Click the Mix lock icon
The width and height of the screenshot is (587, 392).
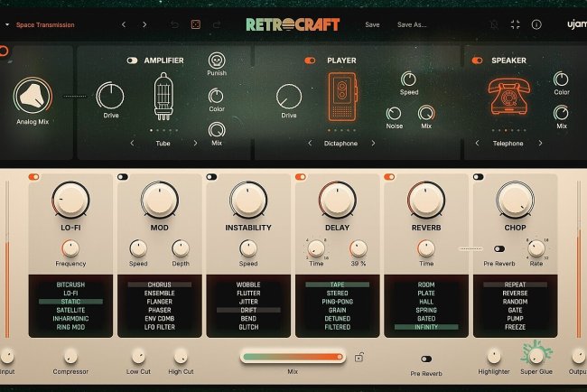pos(359,358)
